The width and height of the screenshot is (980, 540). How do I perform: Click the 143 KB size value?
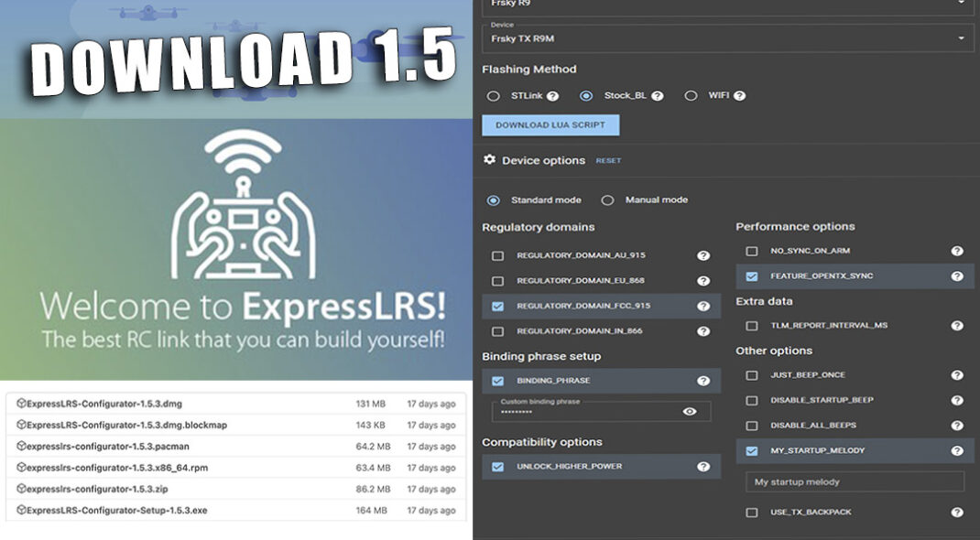pyautogui.click(x=371, y=425)
